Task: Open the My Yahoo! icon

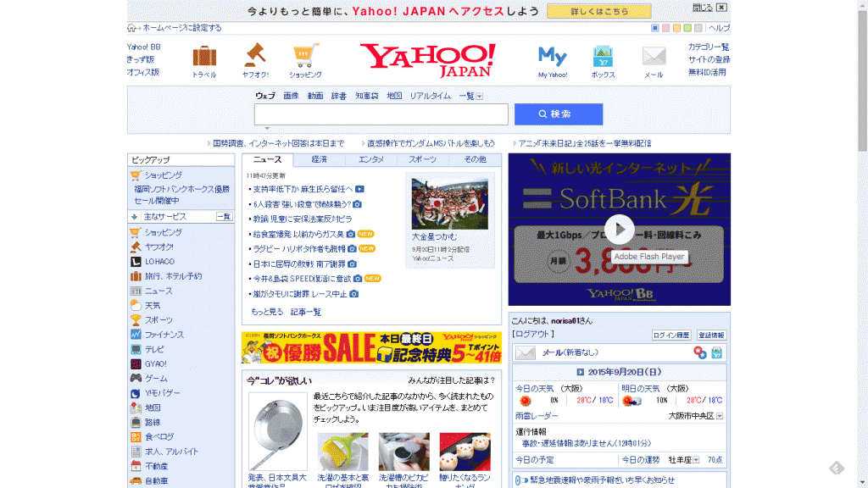Action: coord(552,57)
